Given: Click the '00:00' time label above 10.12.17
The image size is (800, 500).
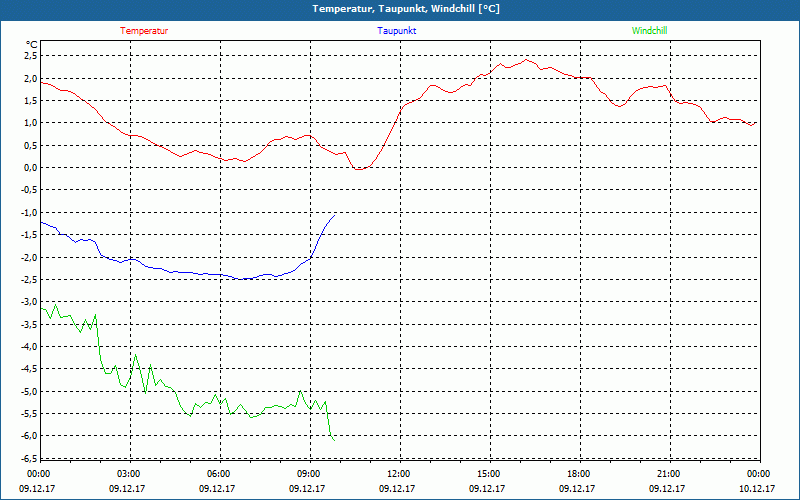Looking at the screenshot, I should click(x=759, y=474).
